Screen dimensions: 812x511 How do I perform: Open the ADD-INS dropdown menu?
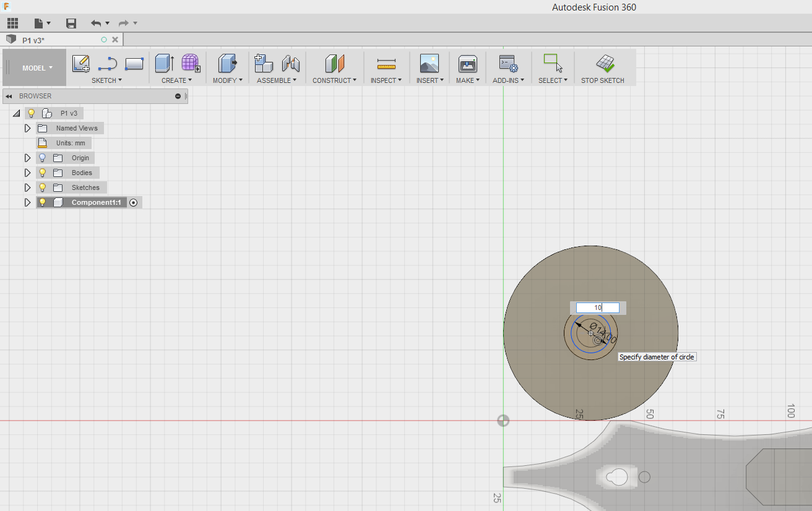[509, 80]
